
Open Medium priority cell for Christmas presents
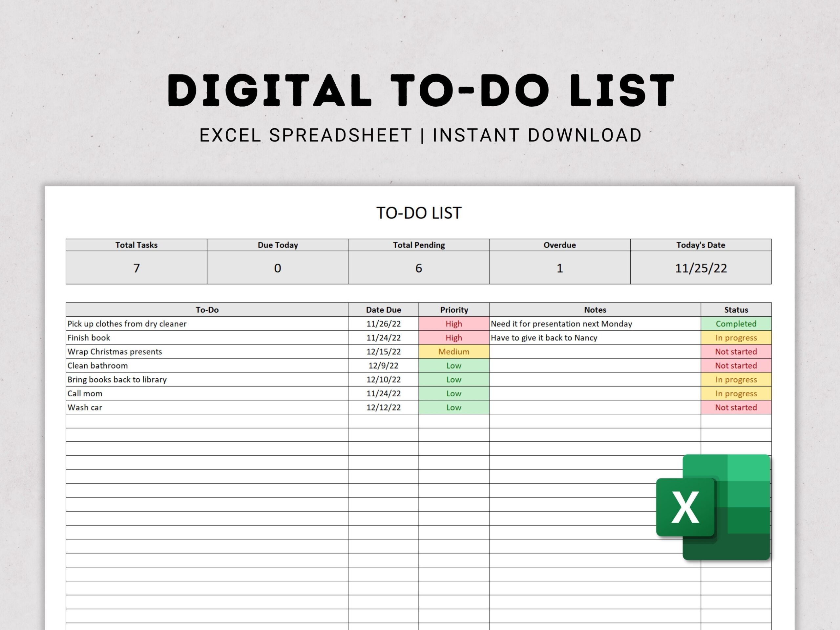coord(453,352)
